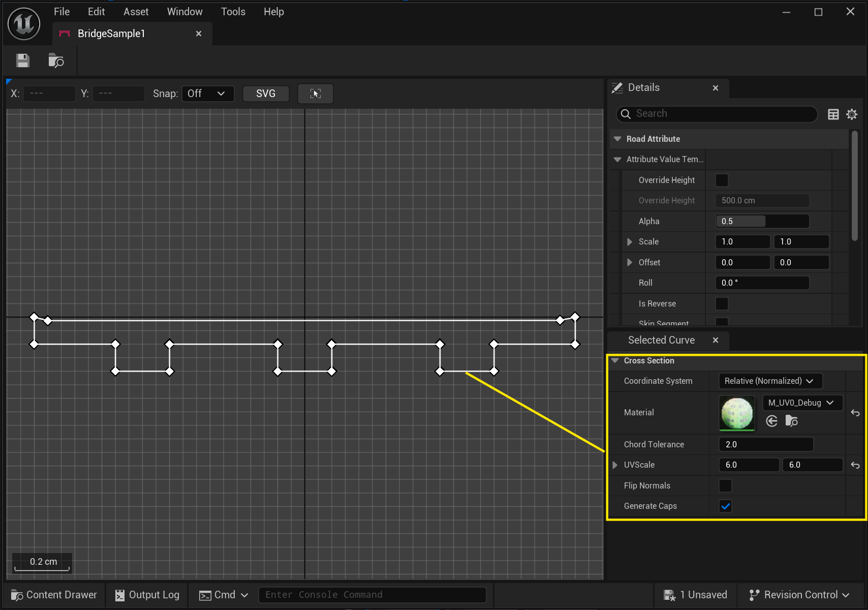Open the Edit menu

point(96,12)
